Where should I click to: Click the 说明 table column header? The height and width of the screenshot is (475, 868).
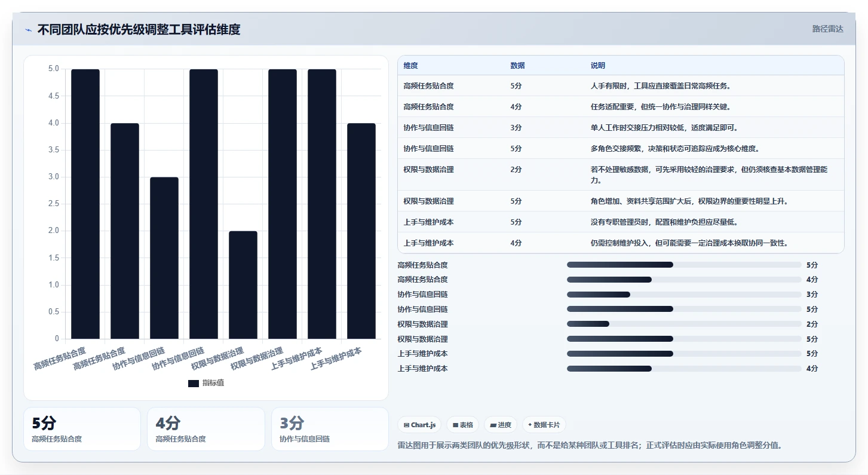(598, 65)
